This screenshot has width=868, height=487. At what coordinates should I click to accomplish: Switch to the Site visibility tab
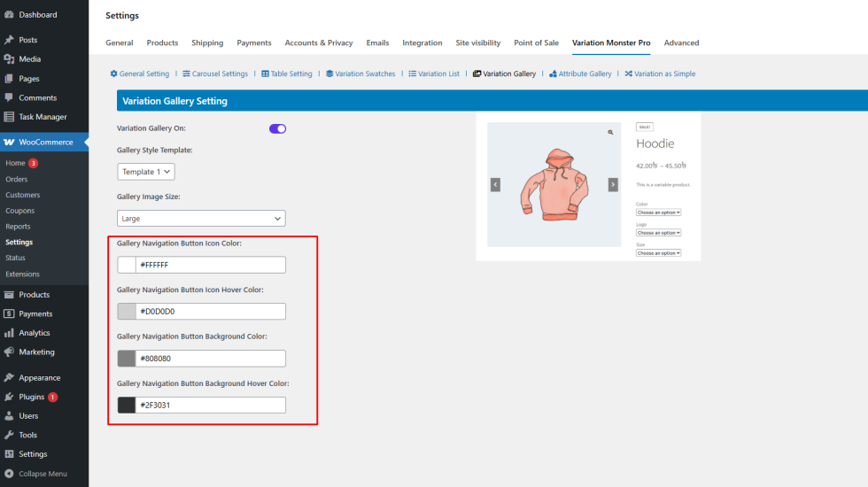pyautogui.click(x=478, y=43)
